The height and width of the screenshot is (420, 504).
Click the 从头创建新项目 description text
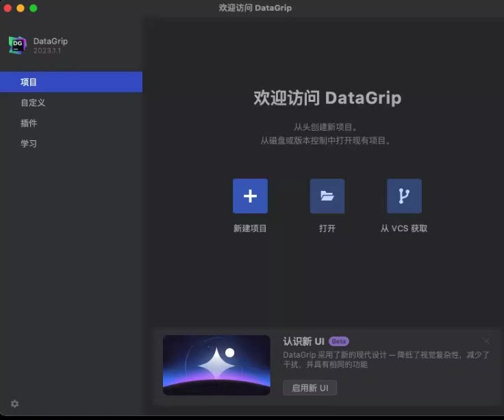[x=325, y=127]
